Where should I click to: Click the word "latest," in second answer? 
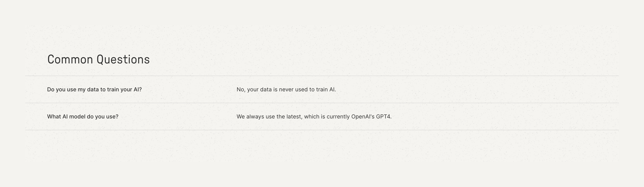[x=294, y=116]
